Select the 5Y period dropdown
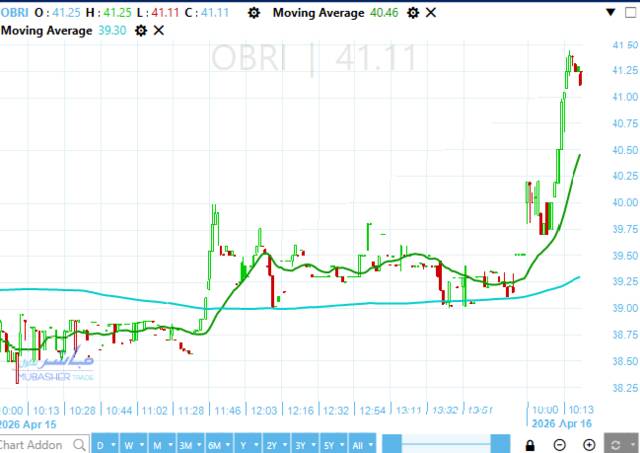Viewport: 640px width, 453px height. click(x=334, y=444)
